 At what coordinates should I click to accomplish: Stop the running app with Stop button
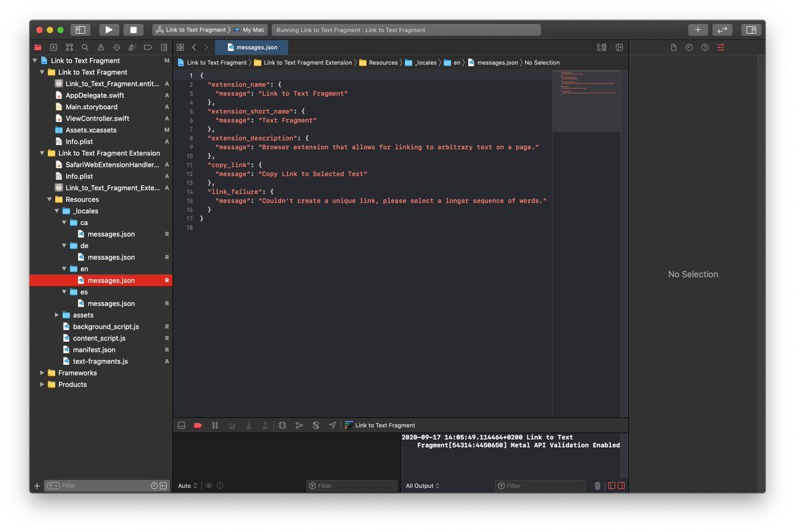(133, 30)
